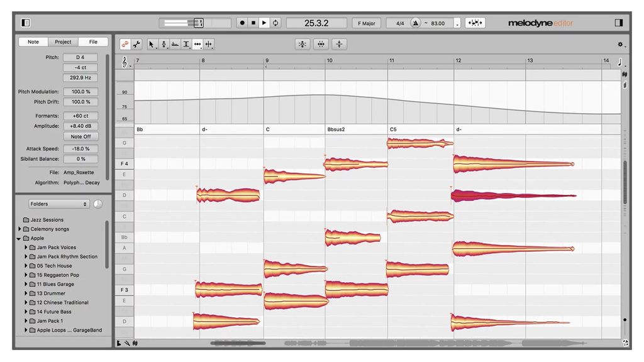Select the Timing tool

(x=197, y=44)
